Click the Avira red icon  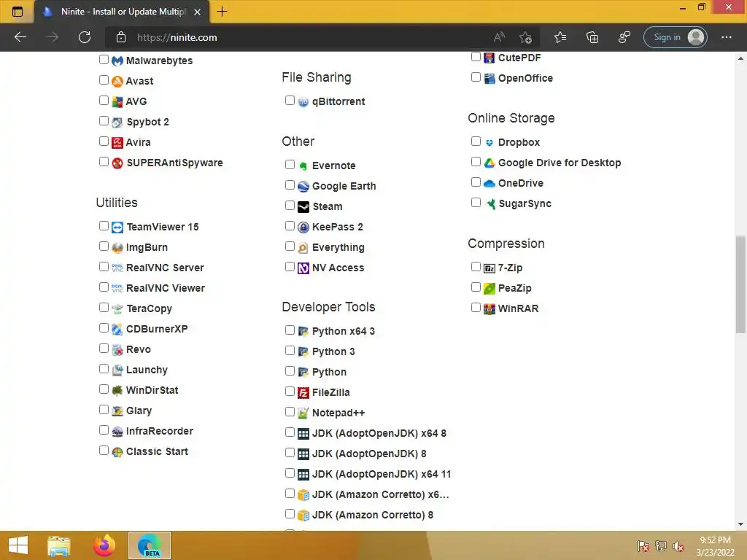117,142
